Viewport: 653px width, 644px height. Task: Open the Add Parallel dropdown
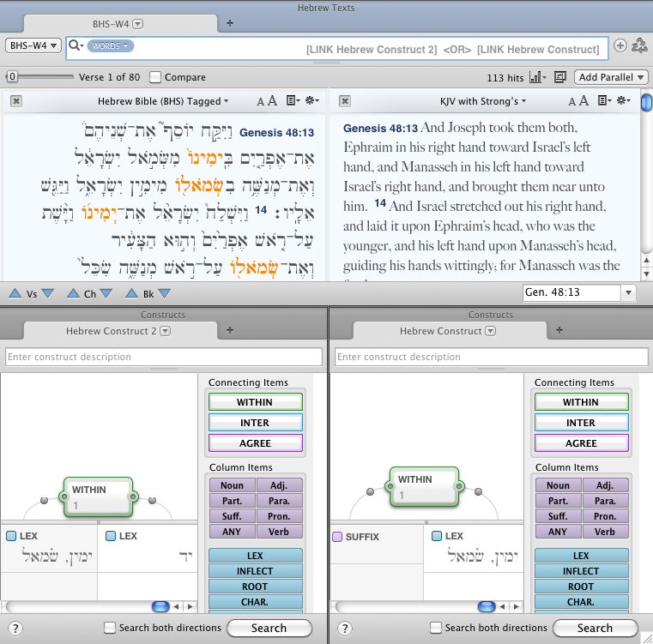point(611,77)
